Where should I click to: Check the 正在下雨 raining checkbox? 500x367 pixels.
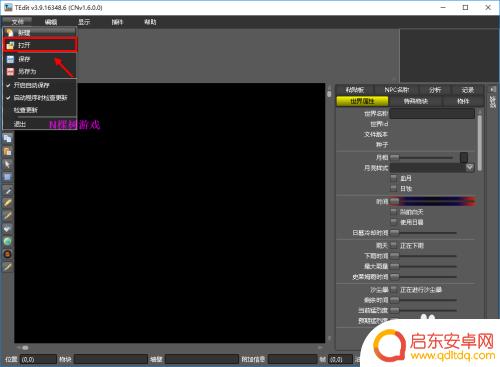click(394, 245)
